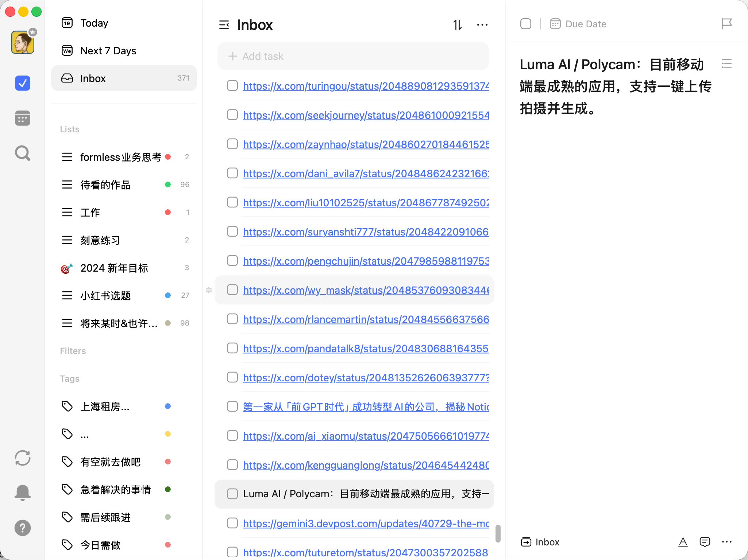Set priority with the flag icon

click(727, 24)
